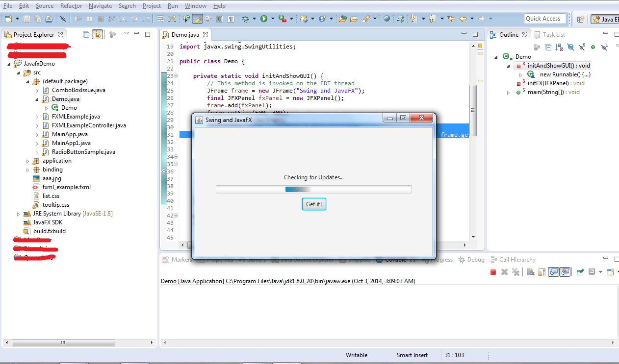The height and width of the screenshot is (364, 619).
Task: Toggle Hide Local Types in Outline
Action: (x=604, y=47)
